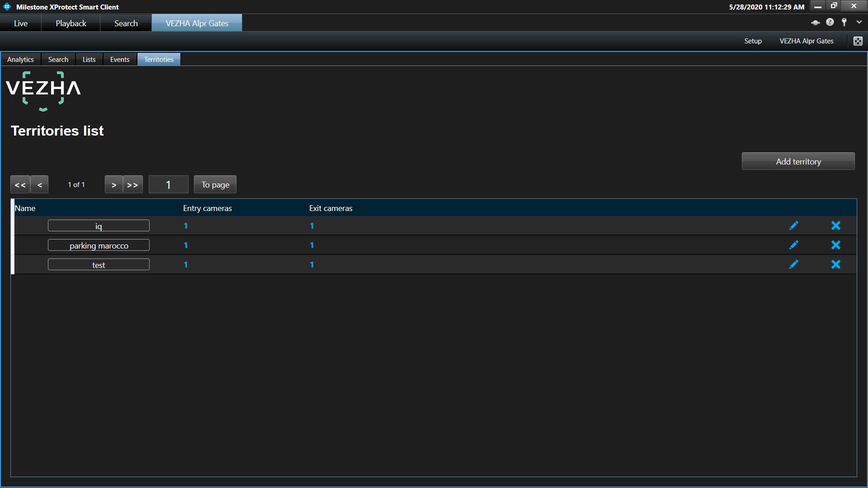868x488 pixels.
Task: Toggle full screen mode icon
Action: point(858,41)
